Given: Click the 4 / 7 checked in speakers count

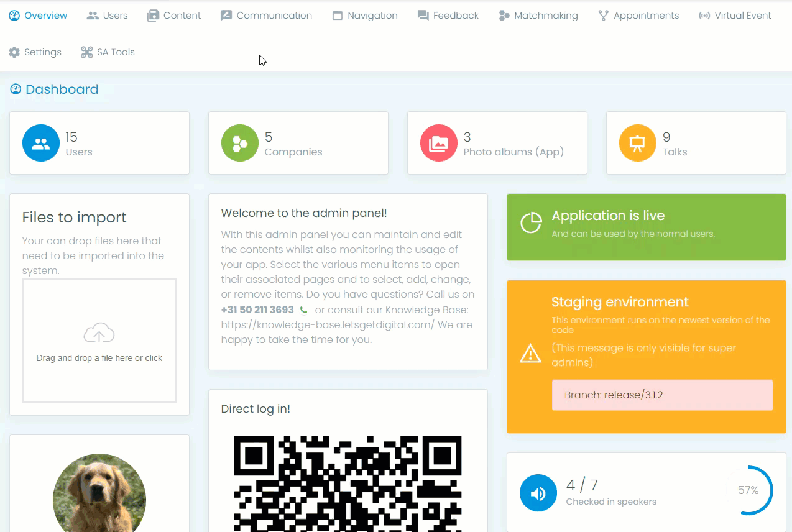Looking at the screenshot, I should 582,485.
